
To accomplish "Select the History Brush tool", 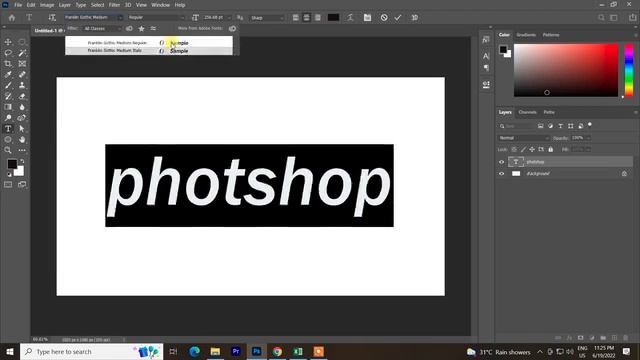I will [8, 96].
